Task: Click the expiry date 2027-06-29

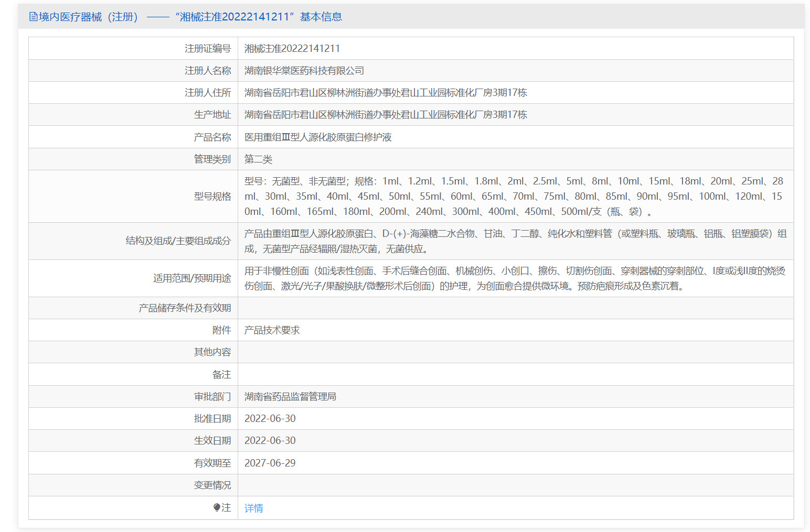Action: pyautogui.click(x=270, y=463)
